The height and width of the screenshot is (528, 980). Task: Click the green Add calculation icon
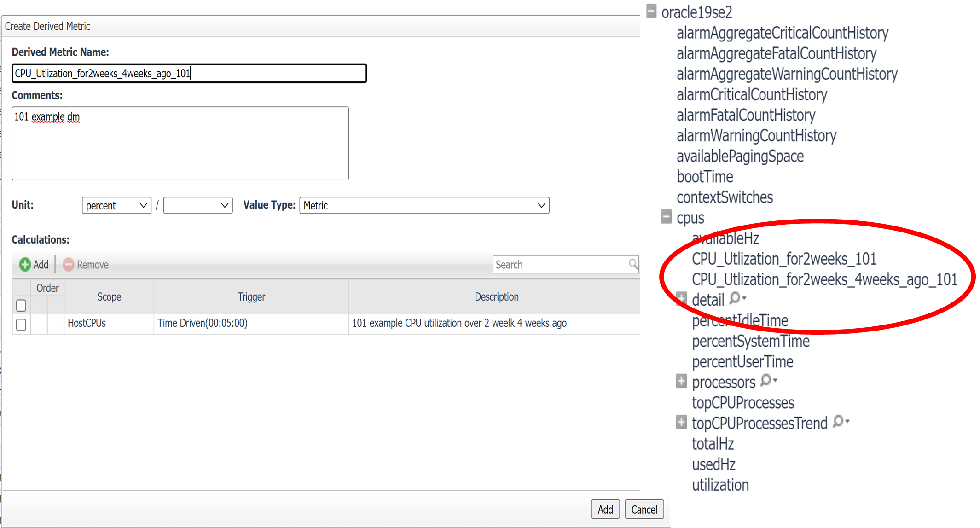(x=25, y=265)
